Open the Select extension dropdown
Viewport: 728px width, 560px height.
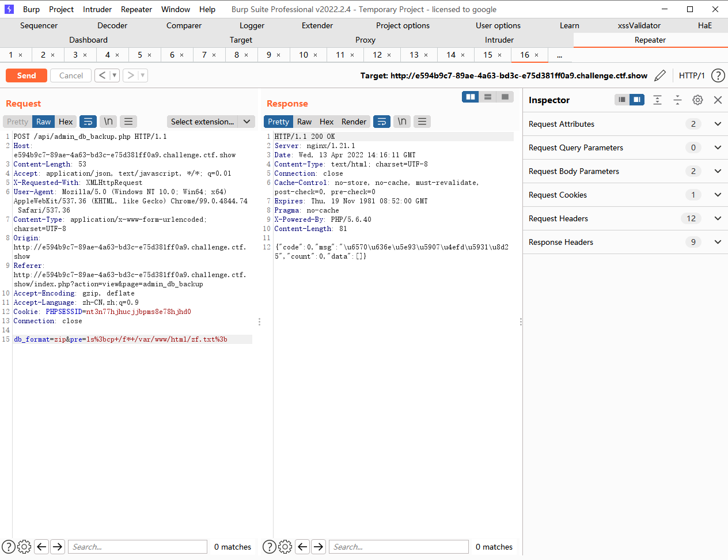tap(209, 122)
